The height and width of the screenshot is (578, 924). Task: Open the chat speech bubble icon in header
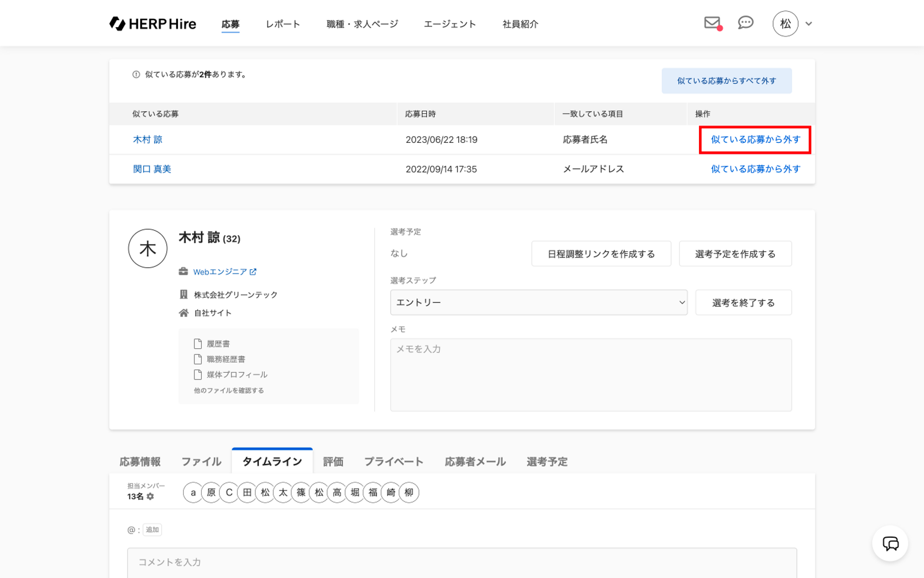pos(745,23)
